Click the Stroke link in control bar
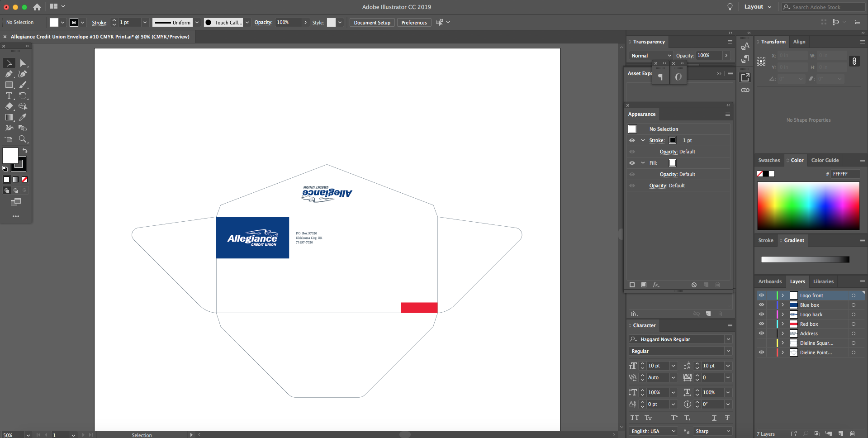Screen dimensions: 868x438 pos(100,23)
